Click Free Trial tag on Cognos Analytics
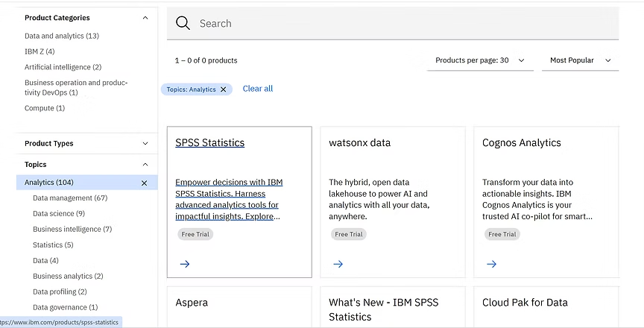 click(x=502, y=234)
